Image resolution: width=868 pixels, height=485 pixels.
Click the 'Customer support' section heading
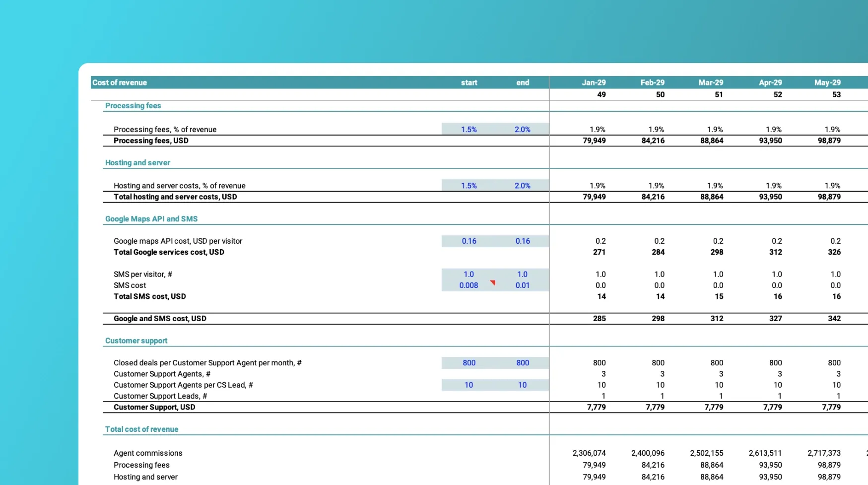click(x=136, y=341)
